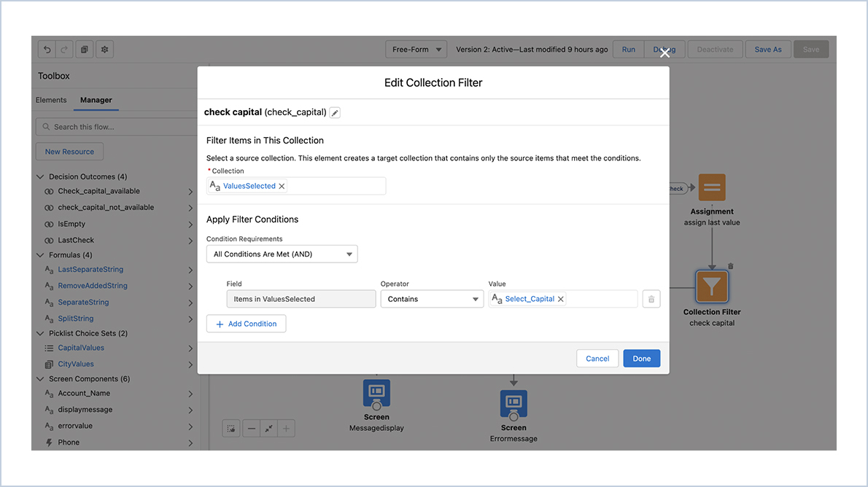
Task: Open the Condition Requirements dropdown
Action: [282, 254]
